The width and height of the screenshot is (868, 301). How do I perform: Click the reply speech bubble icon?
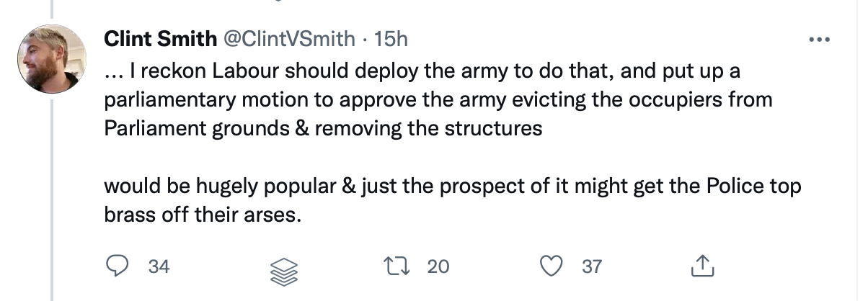click(x=117, y=266)
